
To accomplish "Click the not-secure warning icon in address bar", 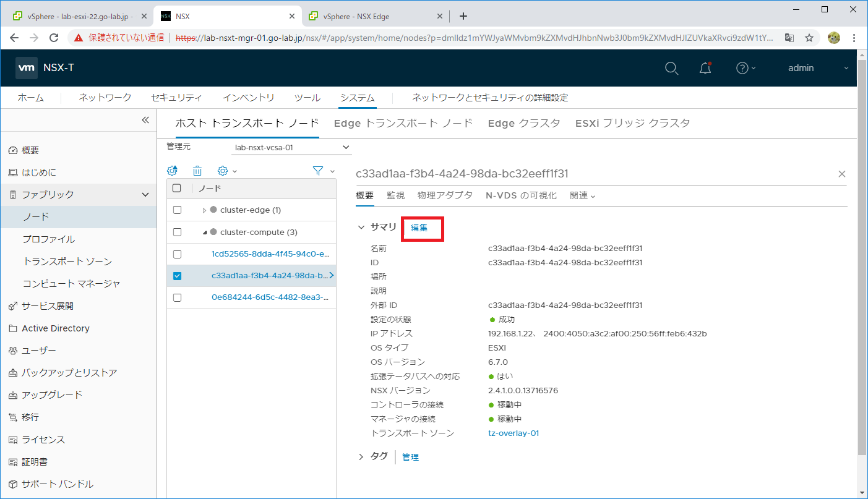I will click(79, 38).
